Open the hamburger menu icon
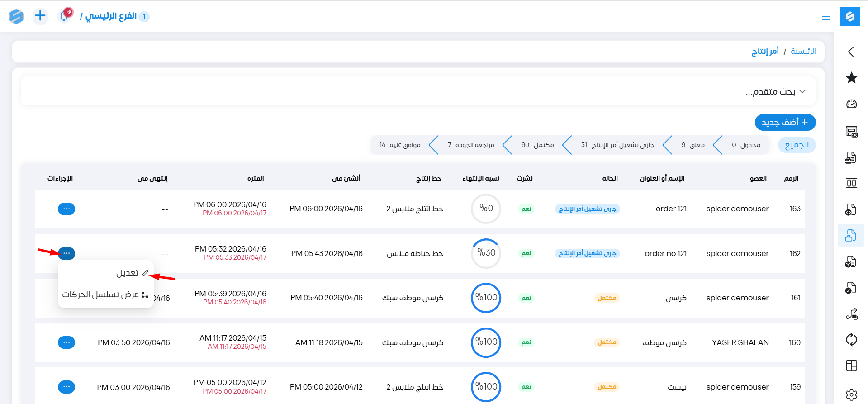The image size is (868, 404). point(826,17)
